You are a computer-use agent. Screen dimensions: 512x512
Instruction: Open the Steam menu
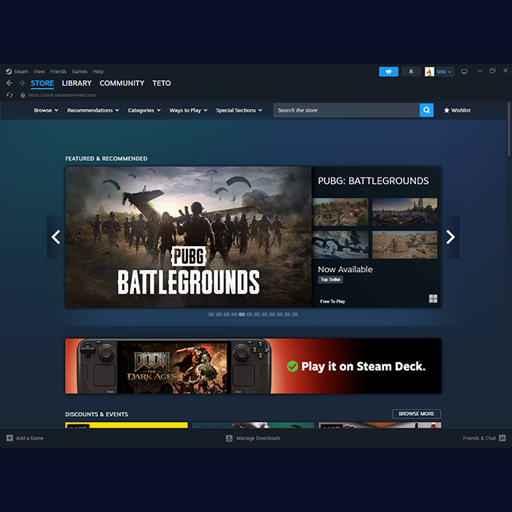pos(21,72)
